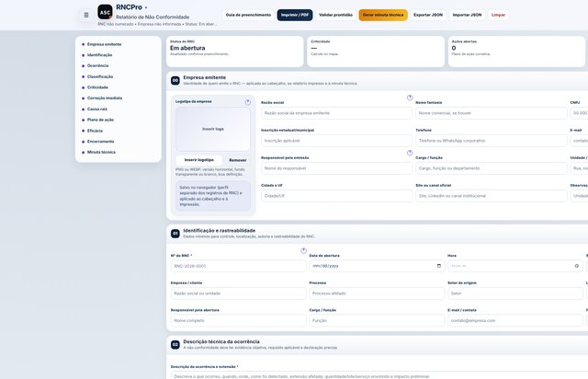Screen dimensions: 588x379
Task: Open help icon beside Logotipo da empresa
Action: click(x=248, y=102)
